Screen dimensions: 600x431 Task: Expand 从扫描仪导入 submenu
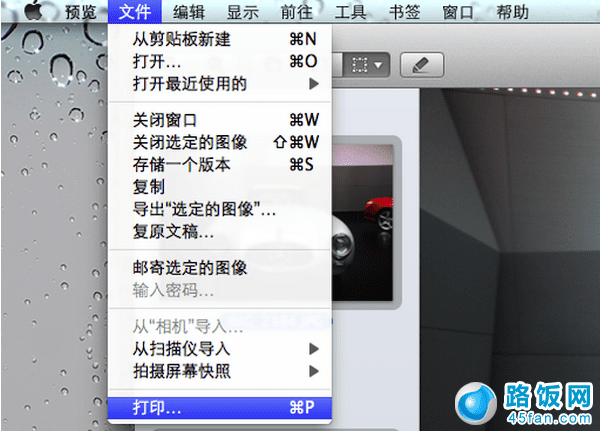(x=220, y=349)
